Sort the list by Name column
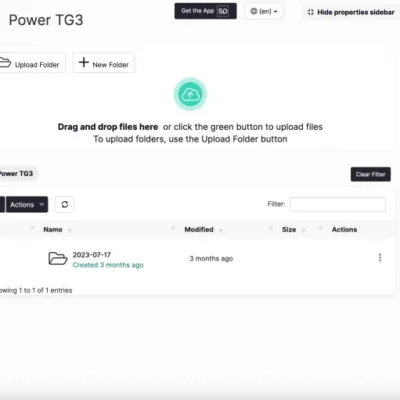 53,229
